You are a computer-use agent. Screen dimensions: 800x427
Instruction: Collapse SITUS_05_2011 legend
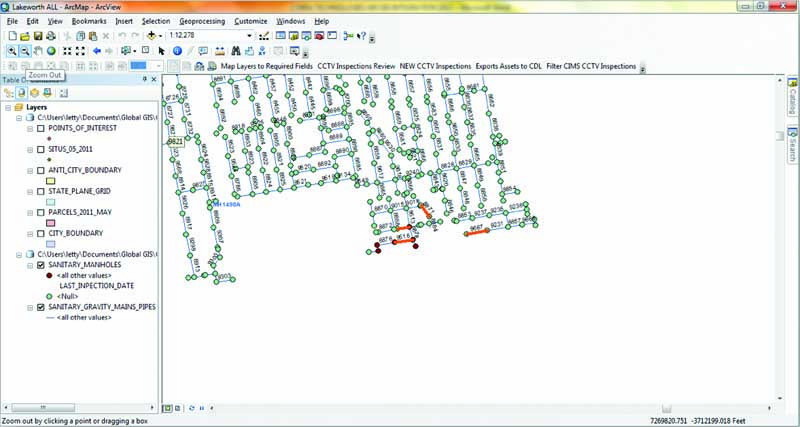30,149
